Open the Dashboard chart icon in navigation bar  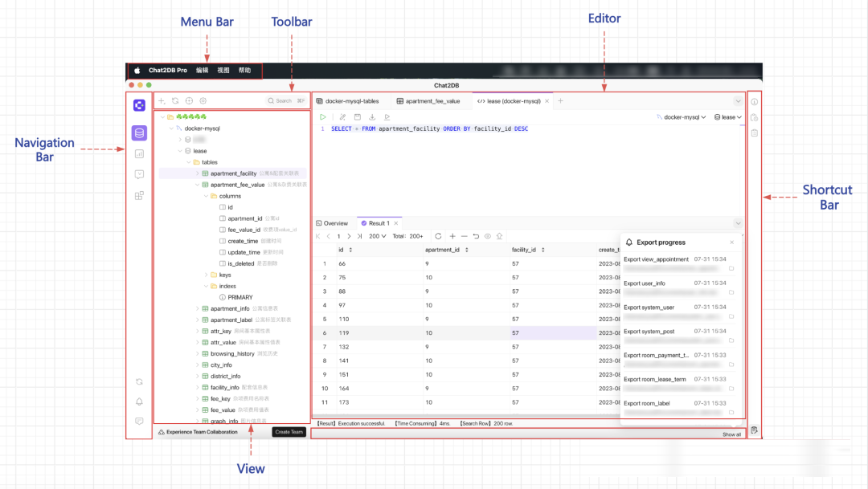click(x=139, y=153)
